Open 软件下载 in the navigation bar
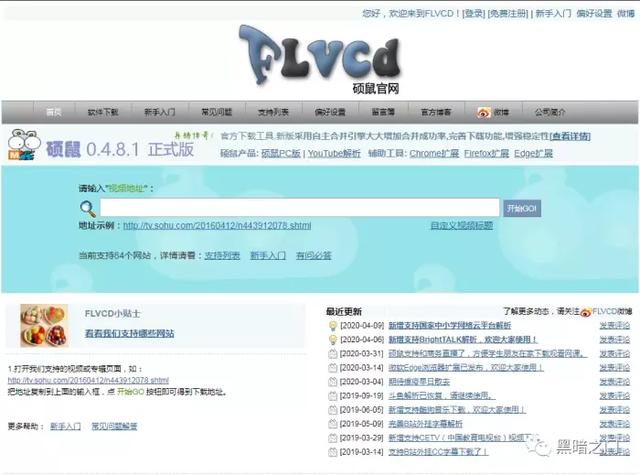This screenshot has height=475, width=640. [x=103, y=112]
